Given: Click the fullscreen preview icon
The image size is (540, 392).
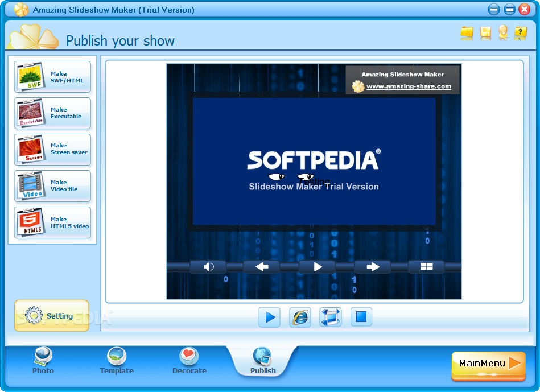Looking at the screenshot, I should click(331, 317).
